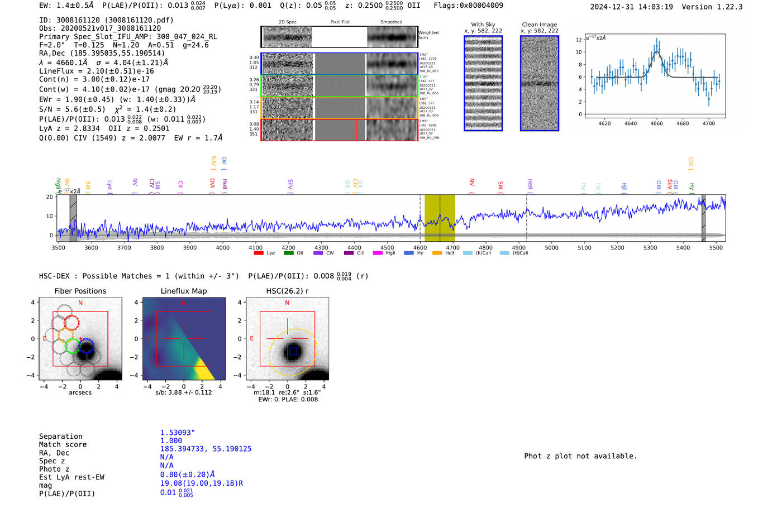782x532 pixels.
Task: Open the With Sky cutout image
Action: coord(483,83)
